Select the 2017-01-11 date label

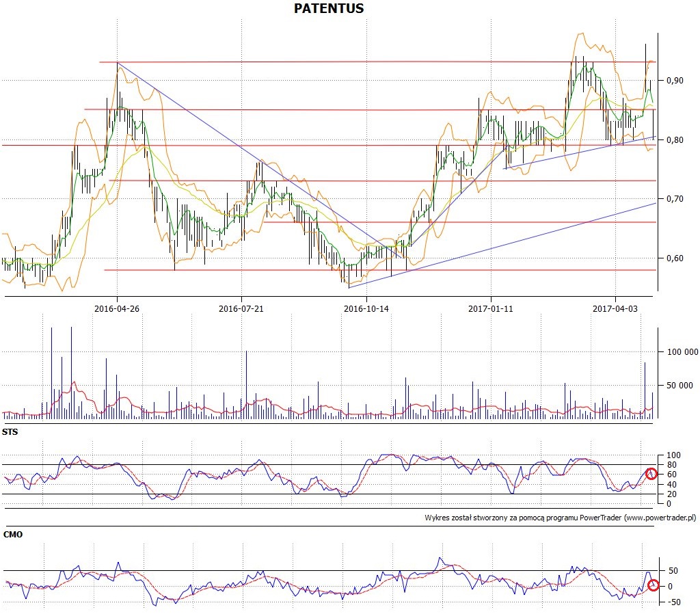tap(491, 308)
